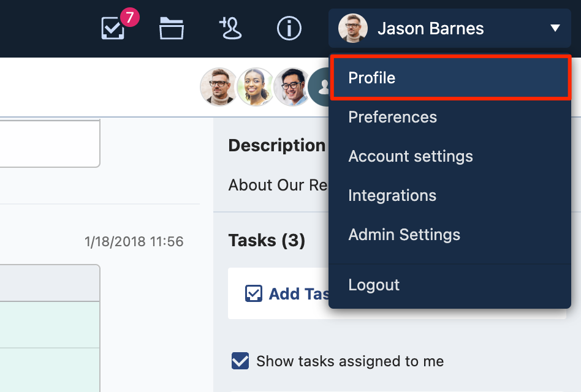Open Preferences from the dropdown menu
Image resolution: width=581 pixels, height=392 pixels.
(392, 117)
